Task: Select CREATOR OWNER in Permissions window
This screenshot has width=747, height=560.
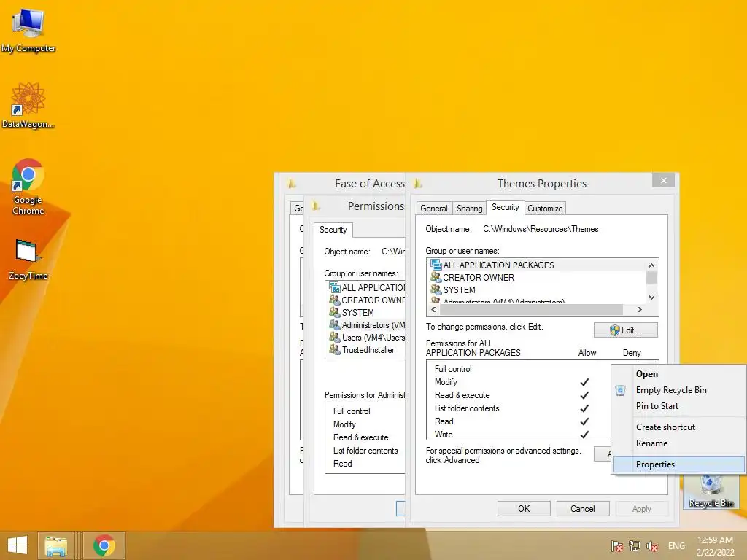Action: tap(366, 300)
